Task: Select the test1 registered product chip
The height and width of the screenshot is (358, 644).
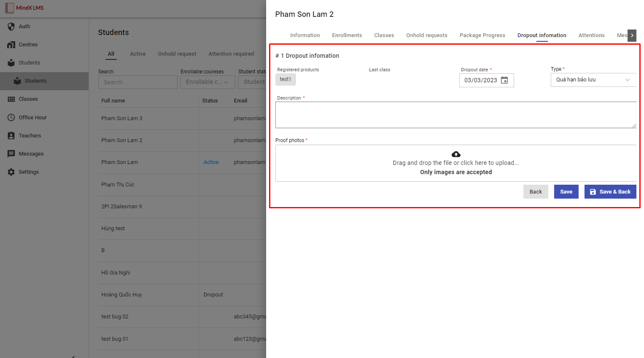Action: tap(286, 79)
